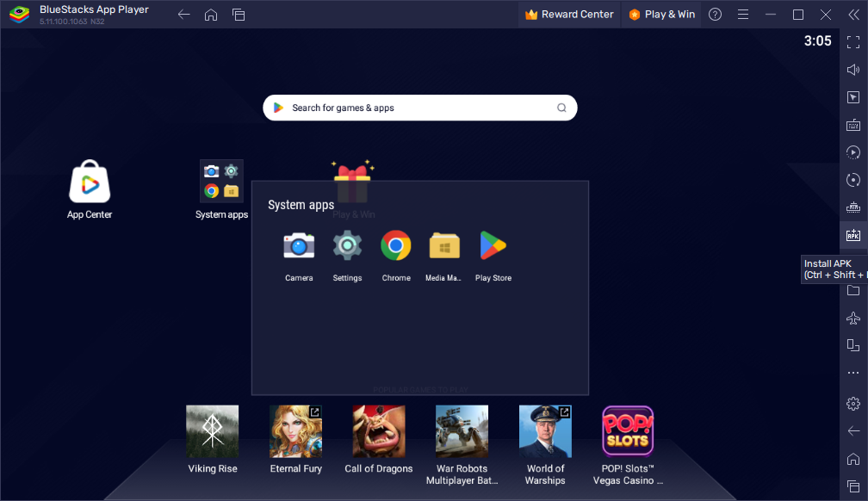Click the Play & Win title bar button
The image size is (868, 501).
tap(662, 15)
